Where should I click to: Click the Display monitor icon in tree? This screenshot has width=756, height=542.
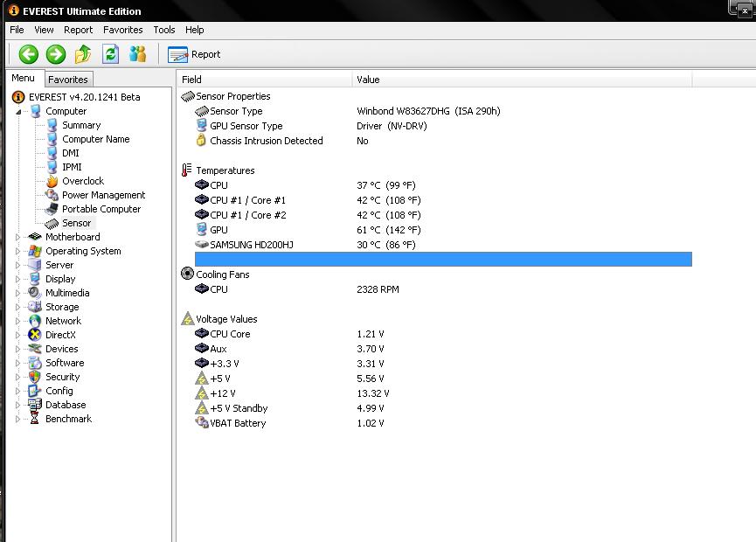(35, 279)
